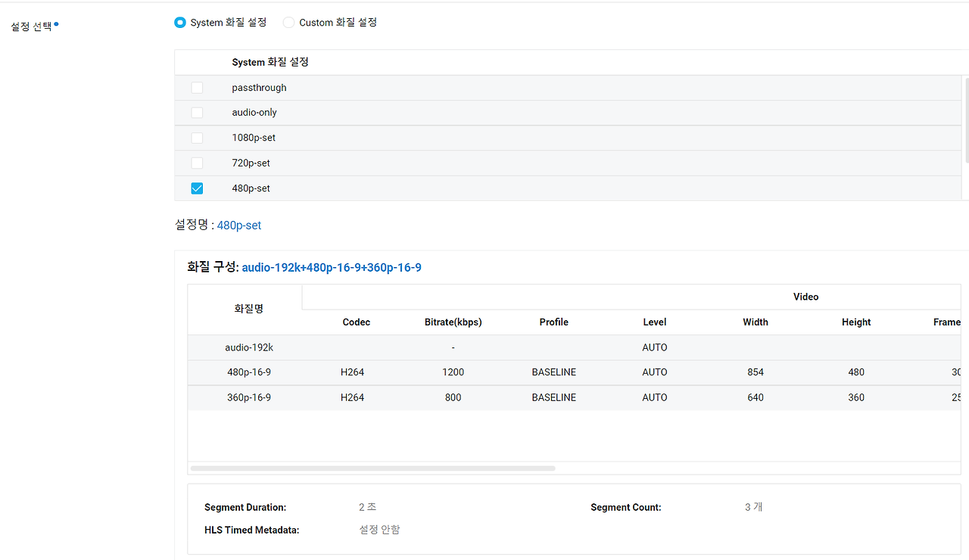Click BASELINE profile in the 360p-16-9 row
This screenshot has width=969, height=560.
[x=554, y=397]
